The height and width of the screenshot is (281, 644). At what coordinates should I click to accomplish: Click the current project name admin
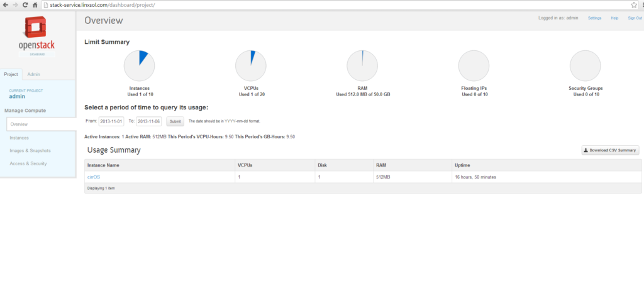tap(17, 97)
